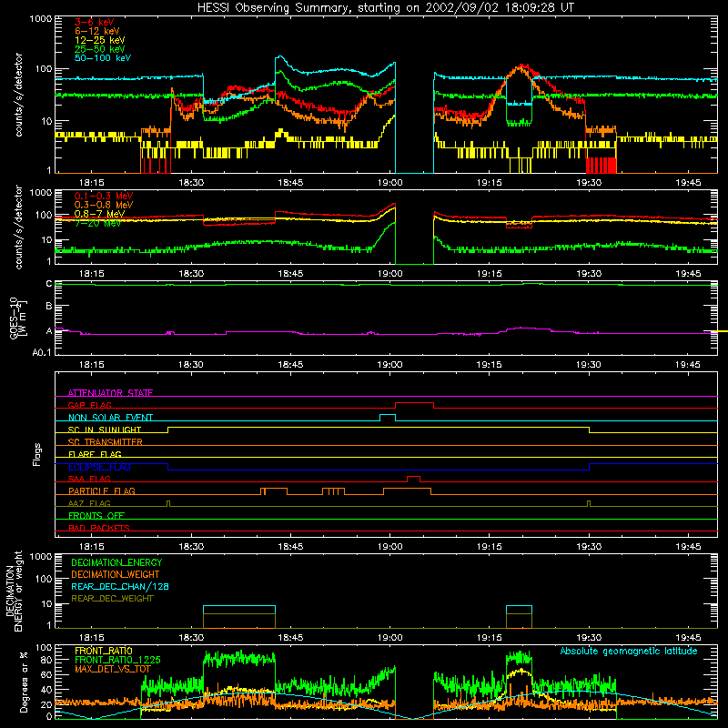The image size is (728, 728).
Task: Select the SC_TRANSMITTER label
Action: point(106,442)
